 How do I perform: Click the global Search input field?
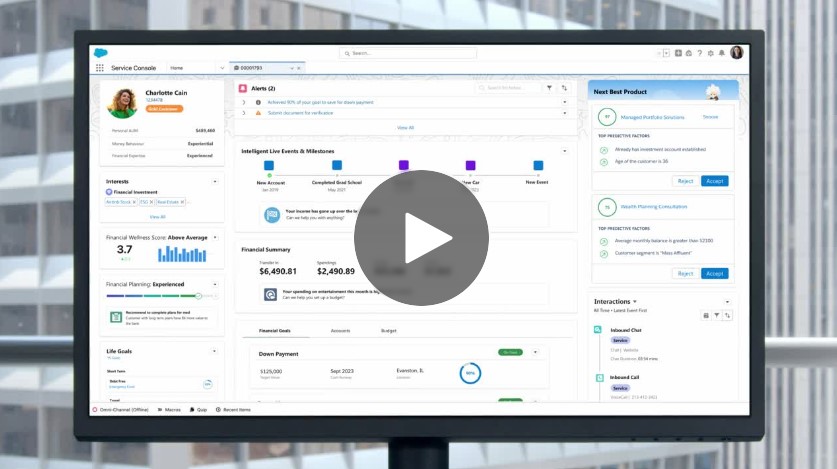408,53
